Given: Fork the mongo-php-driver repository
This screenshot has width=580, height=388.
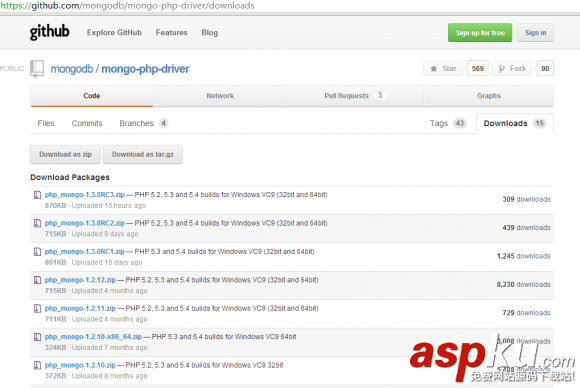Looking at the screenshot, I should [x=512, y=68].
